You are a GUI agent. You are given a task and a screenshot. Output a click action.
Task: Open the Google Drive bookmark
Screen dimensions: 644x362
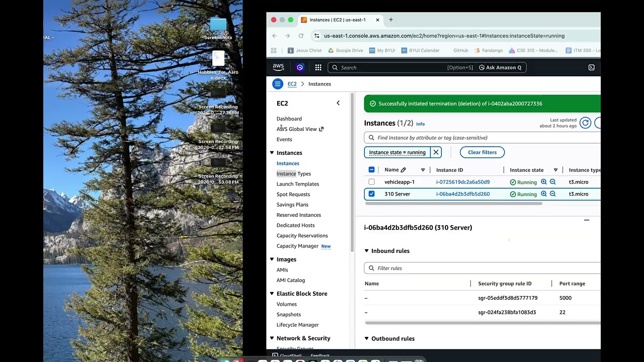(345, 50)
